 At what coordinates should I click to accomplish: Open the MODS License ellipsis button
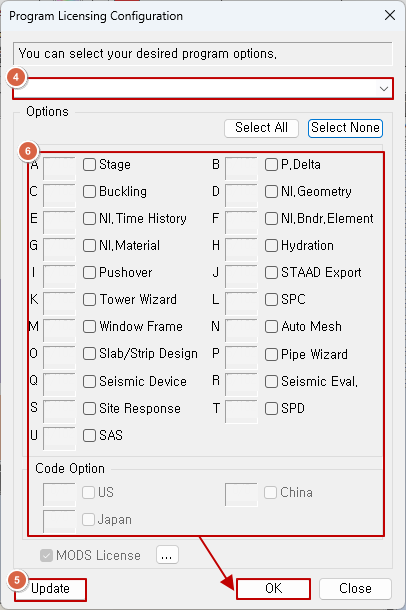point(167,555)
